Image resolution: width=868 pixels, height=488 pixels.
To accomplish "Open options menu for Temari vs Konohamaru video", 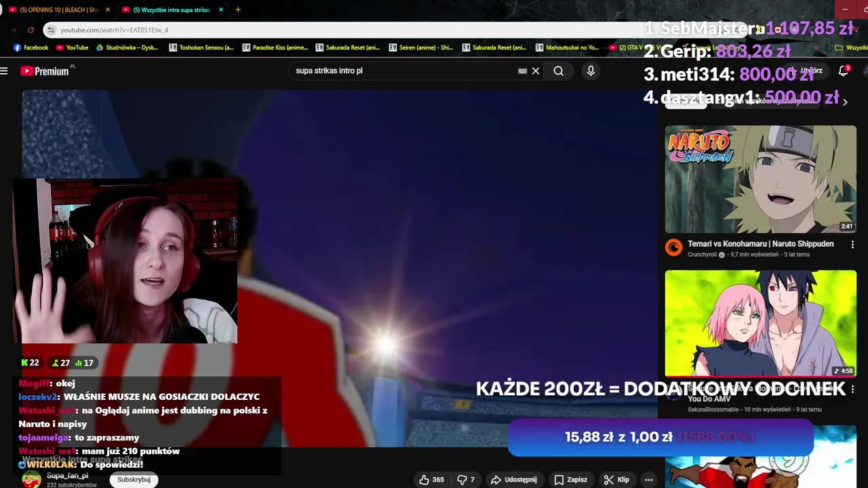I will [852, 245].
